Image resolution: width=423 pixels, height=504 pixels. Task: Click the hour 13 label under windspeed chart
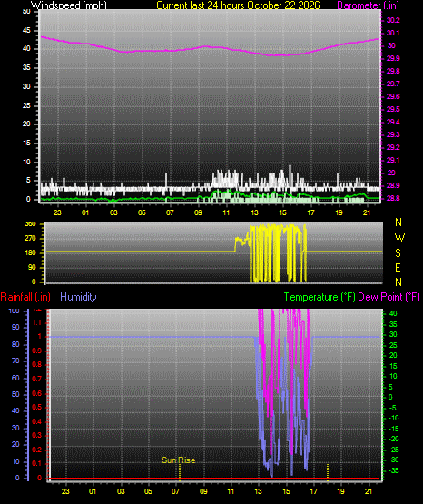(x=254, y=212)
